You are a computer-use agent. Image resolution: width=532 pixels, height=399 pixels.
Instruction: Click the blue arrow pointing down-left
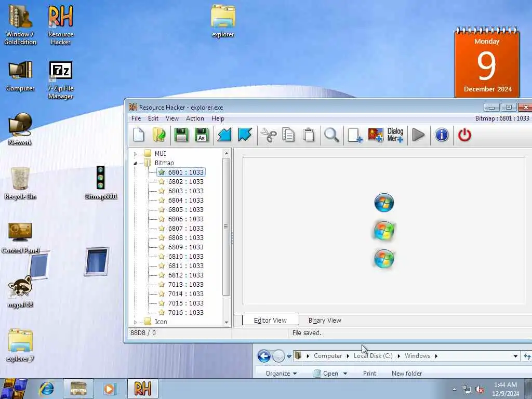[224, 135]
